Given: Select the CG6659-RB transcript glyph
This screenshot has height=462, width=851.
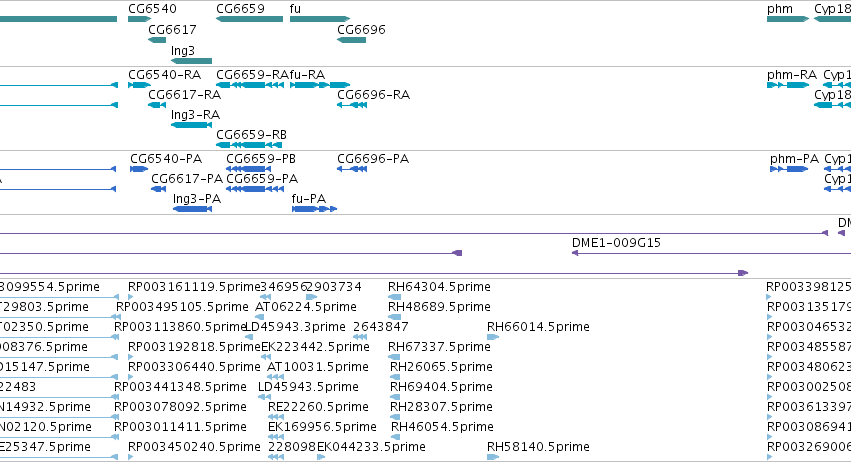Looking at the screenshot, I should (249, 145).
